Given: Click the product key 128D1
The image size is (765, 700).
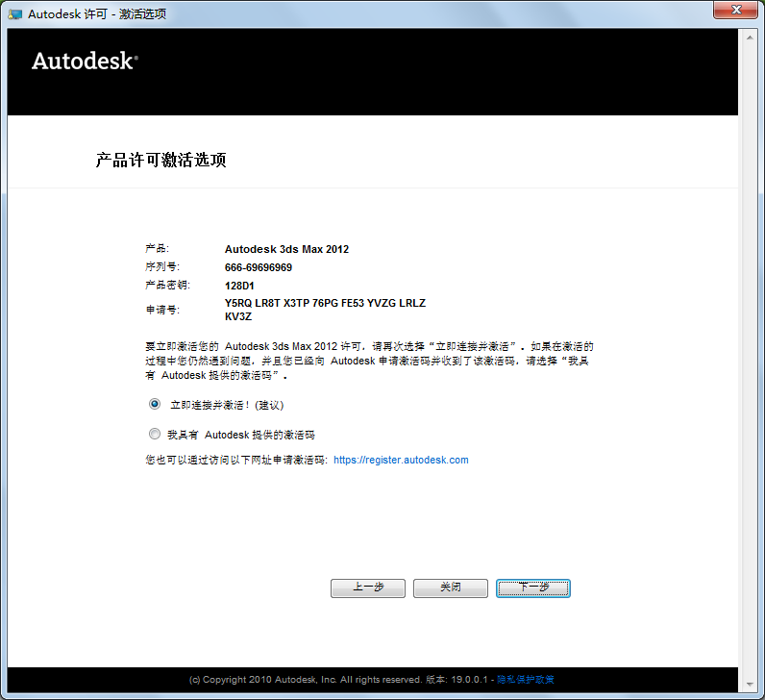Looking at the screenshot, I should tap(239, 286).
